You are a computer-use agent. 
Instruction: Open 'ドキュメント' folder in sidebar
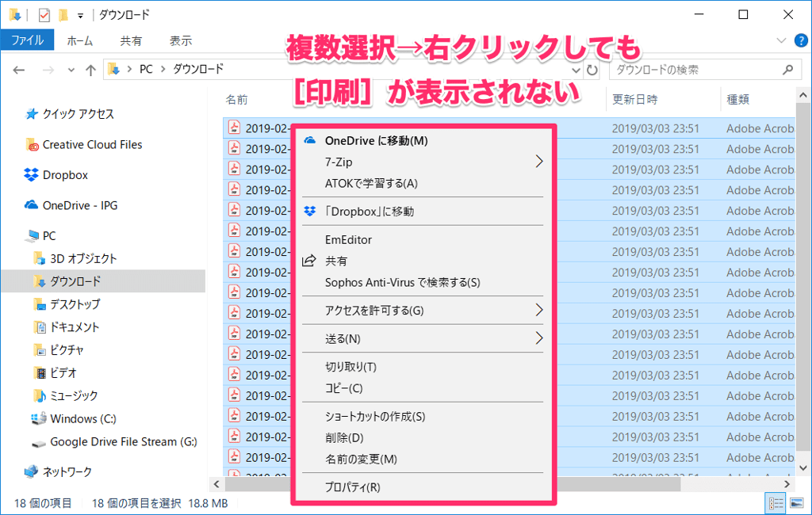(75, 327)
